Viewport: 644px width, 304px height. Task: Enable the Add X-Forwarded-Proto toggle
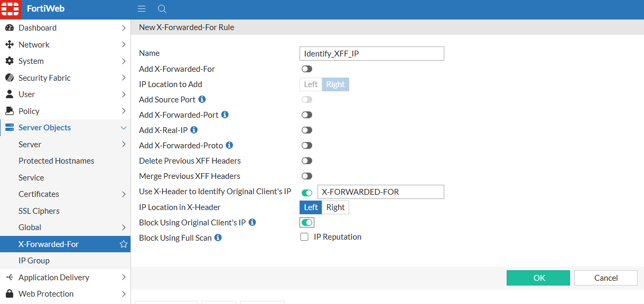tap(307, 145)
